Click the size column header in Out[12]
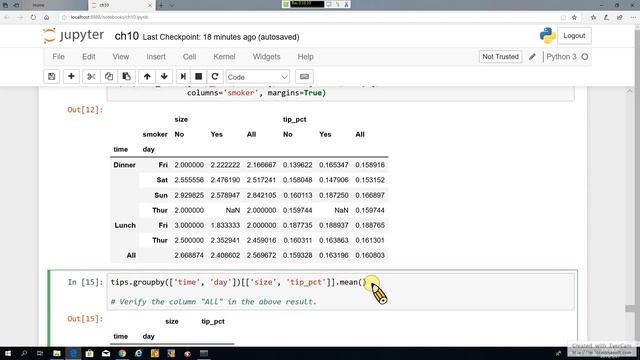This screenshot has width=640, height=360. click(181, 120)
